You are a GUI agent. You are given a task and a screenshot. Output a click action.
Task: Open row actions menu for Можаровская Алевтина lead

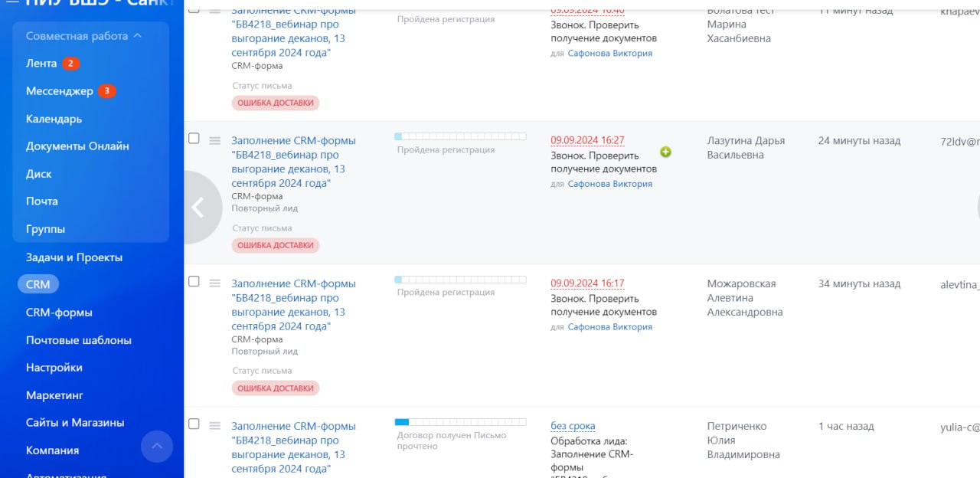click(x=215, y=283)
